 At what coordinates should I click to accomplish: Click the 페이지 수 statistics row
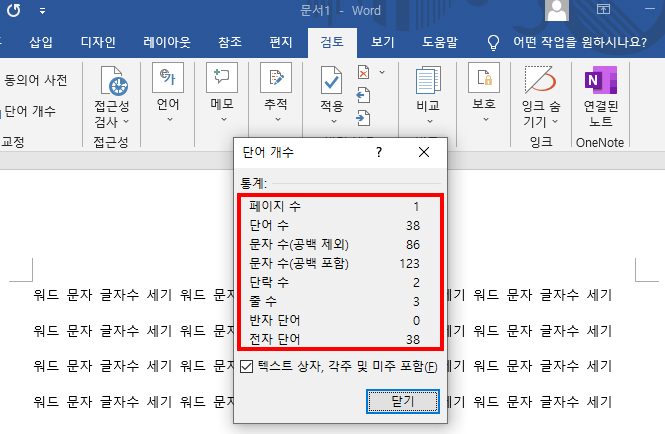coord(335,206)
